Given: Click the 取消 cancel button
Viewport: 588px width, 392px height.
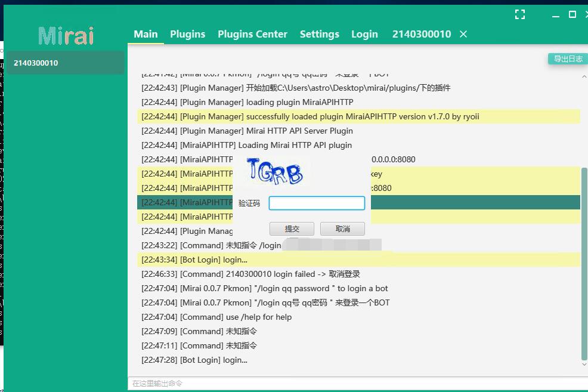Looking at the screenshot, I should [x=342, y=229].
